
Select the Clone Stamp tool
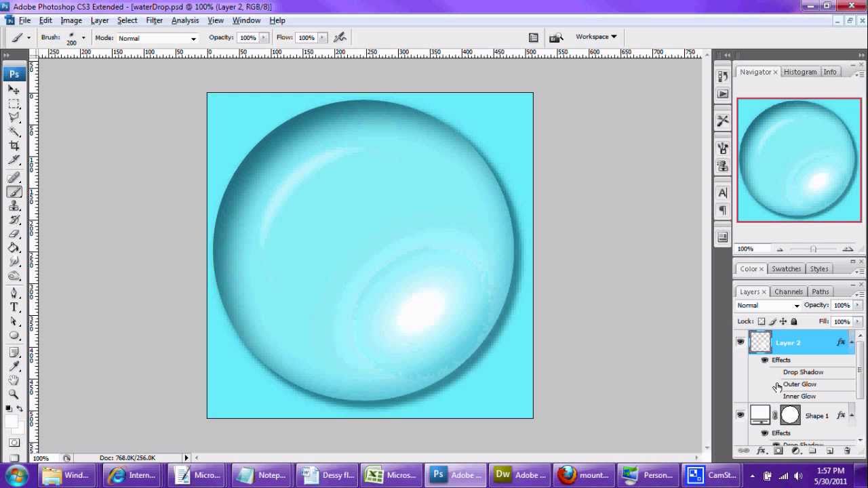(14, 206)
